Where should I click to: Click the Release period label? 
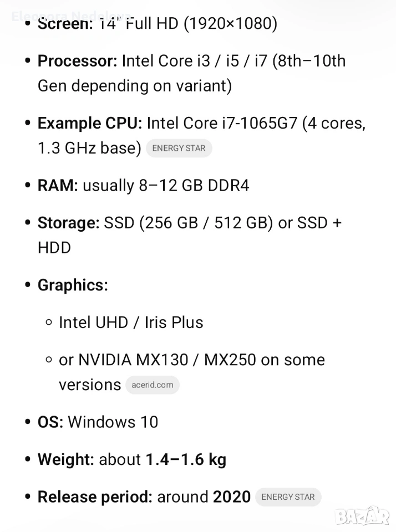click(94, 497)
